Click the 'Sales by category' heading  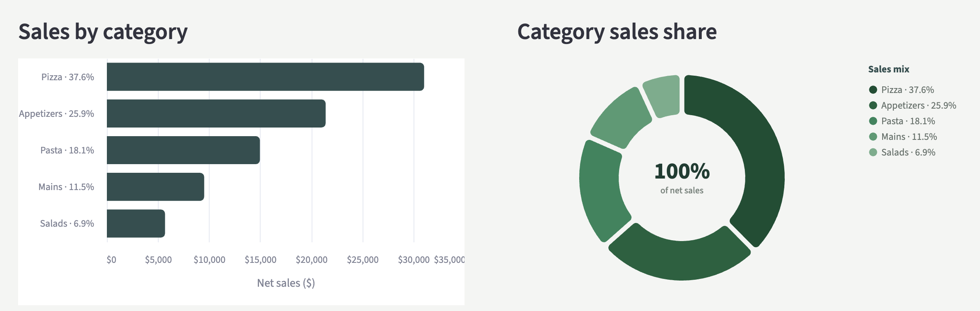click(103, 32)
